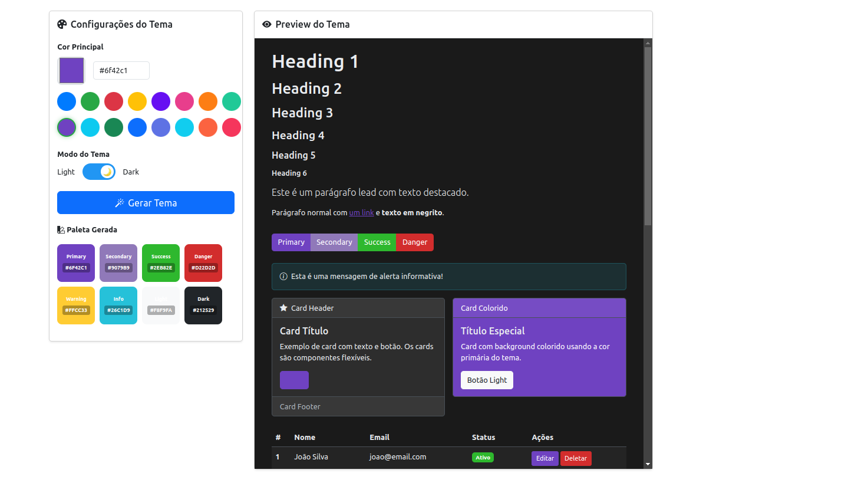This screenshot has width=868, height=496.
Task: Click the Info #26C1D9 palette tile
Action: [118, 306]
